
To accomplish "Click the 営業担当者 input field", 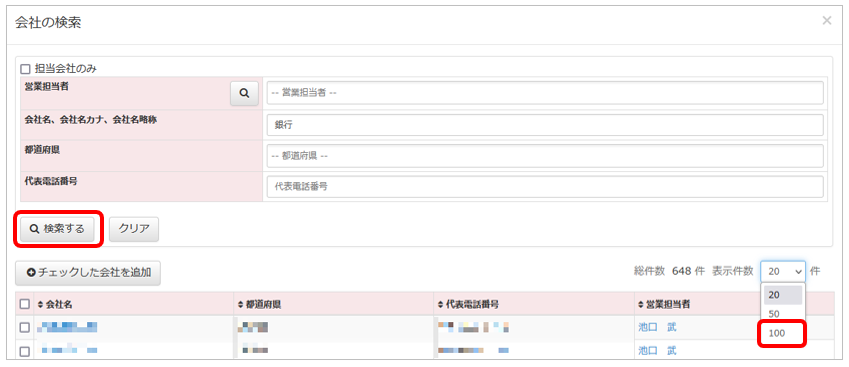I will [545, 93].
